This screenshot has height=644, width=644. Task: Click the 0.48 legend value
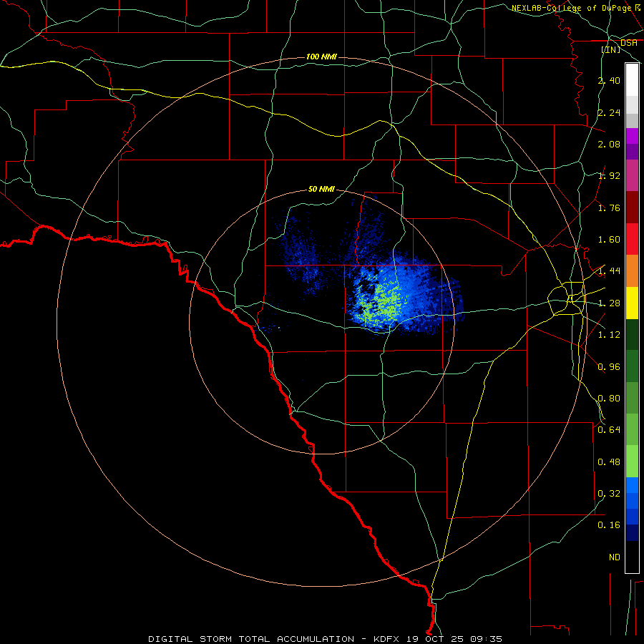click(x=609, y=462)
